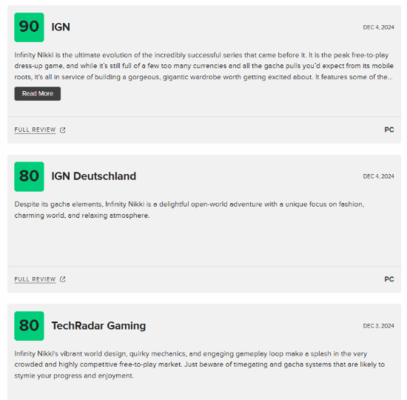The width and height of the screenshot is (407, 400).
Task: Click the DEC 4, 2024 date on the IGN Deutschland review
Action: coord(378,176)
